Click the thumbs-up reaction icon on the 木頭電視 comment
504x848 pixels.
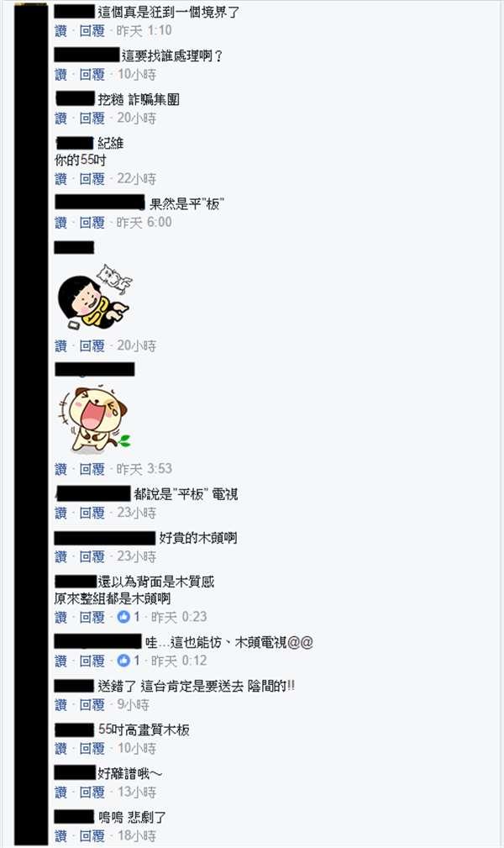click(123, 661)
